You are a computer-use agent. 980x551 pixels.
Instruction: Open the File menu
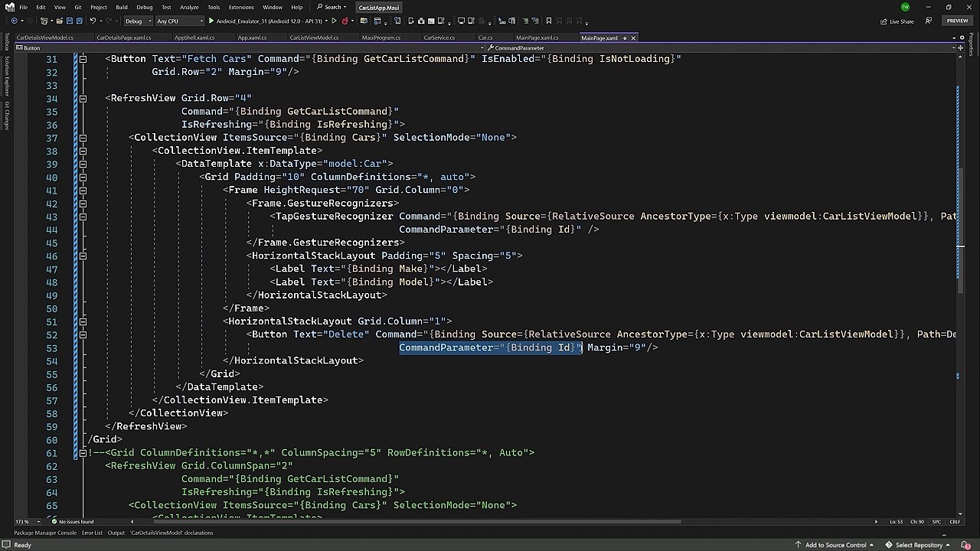(24, 8)
